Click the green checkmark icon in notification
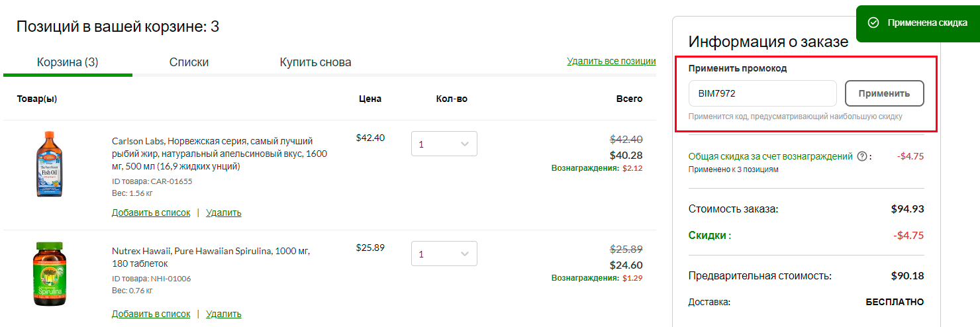This screenshot has width=980, height=327. (873, 23)
